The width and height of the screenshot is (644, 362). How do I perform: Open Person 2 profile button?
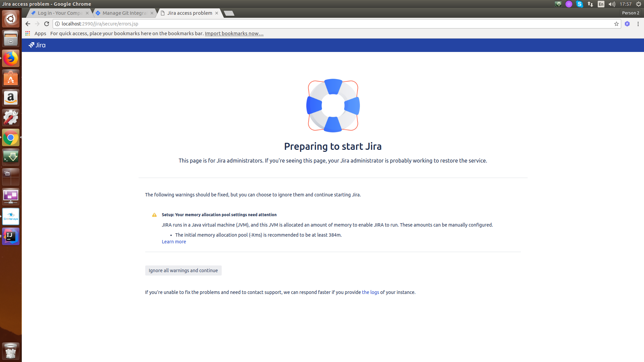tap(631, 13)
